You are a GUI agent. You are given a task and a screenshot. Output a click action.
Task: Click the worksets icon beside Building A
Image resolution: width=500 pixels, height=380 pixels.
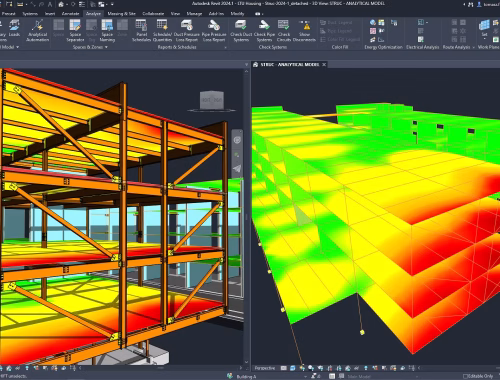click(x=230, y=376)
